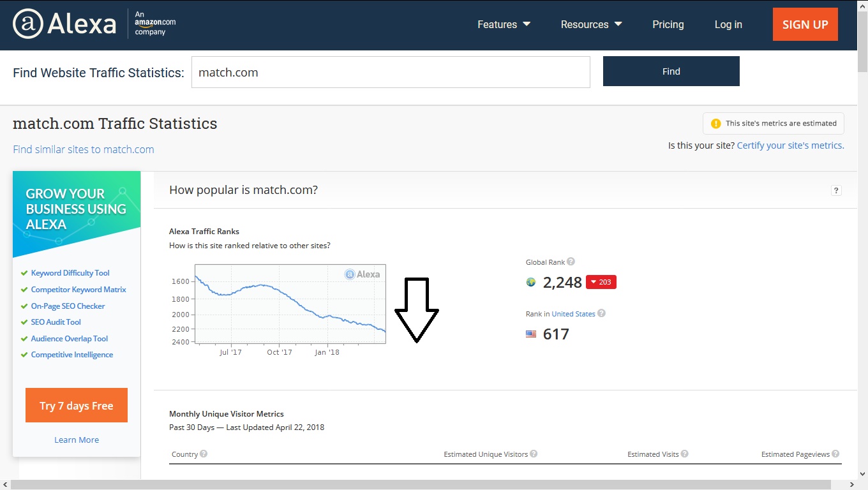Click the Try 7 days Free button
The image size is (868, 490).
[x=77, y=405]
